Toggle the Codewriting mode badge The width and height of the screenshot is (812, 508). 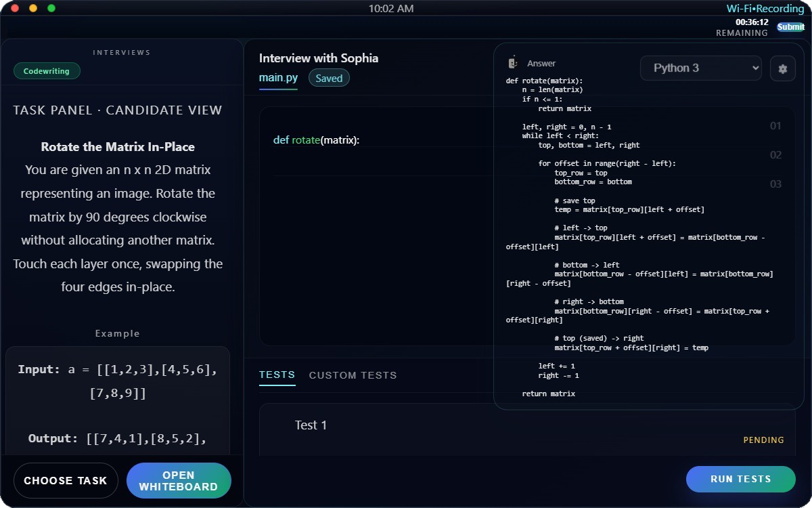click(47, 70)
